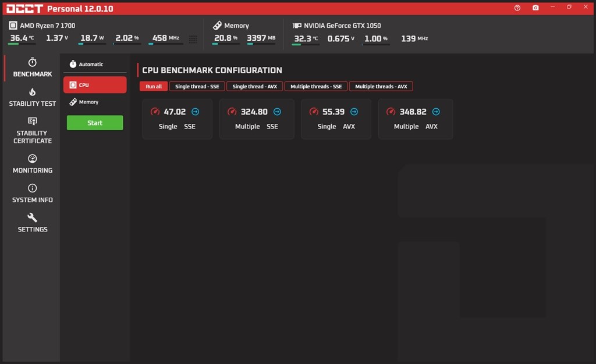Open Settings wrench section
Viewport: 596px width, 364px height.
coord(33,223)
